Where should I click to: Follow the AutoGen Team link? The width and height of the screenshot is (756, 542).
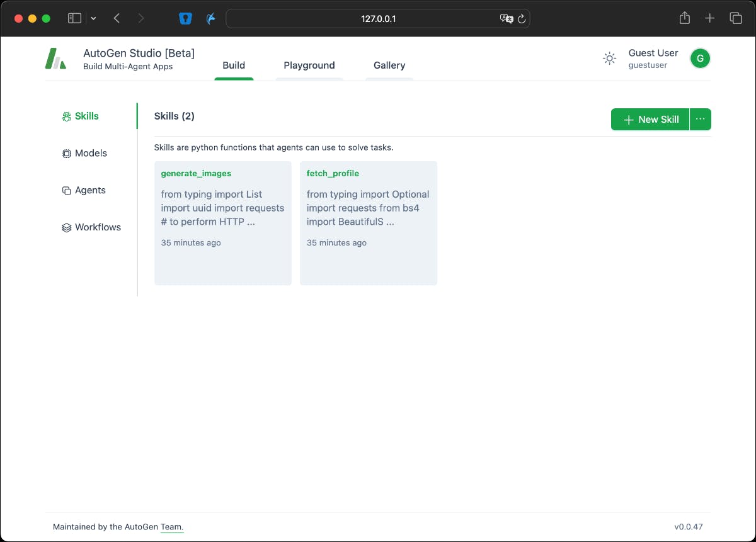click(172, 527)
